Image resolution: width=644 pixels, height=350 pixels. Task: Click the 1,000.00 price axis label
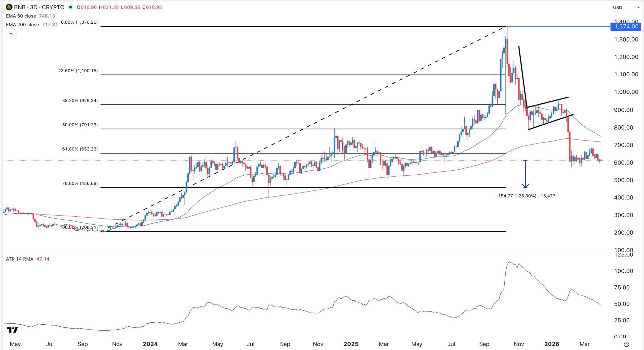626,92
